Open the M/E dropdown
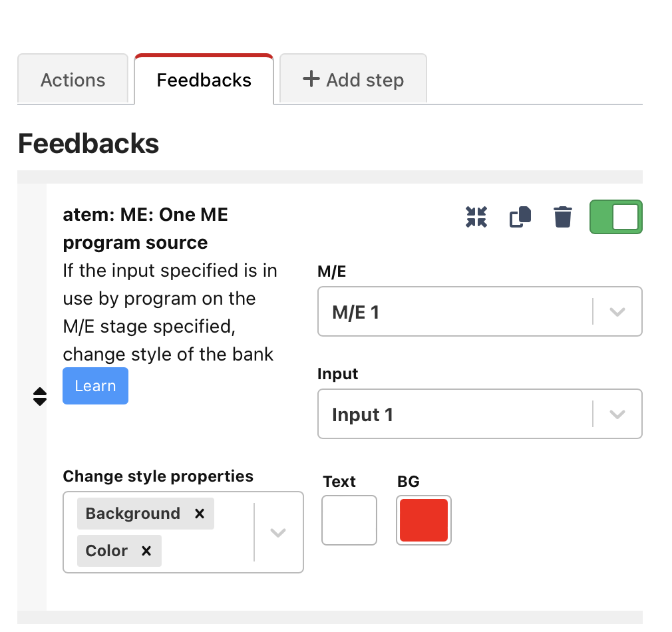The height and width of the screenshot is (632, 672). click(617, 311)
